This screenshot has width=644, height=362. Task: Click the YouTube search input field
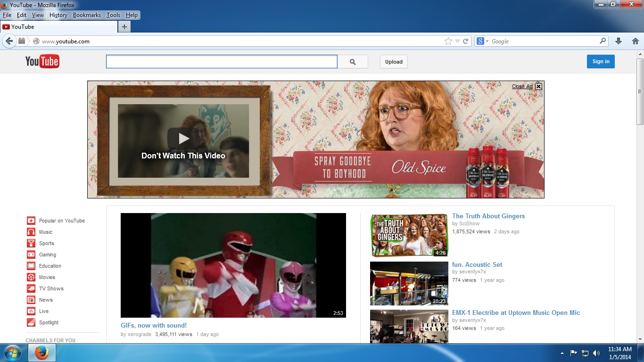[x=222, y=62]
